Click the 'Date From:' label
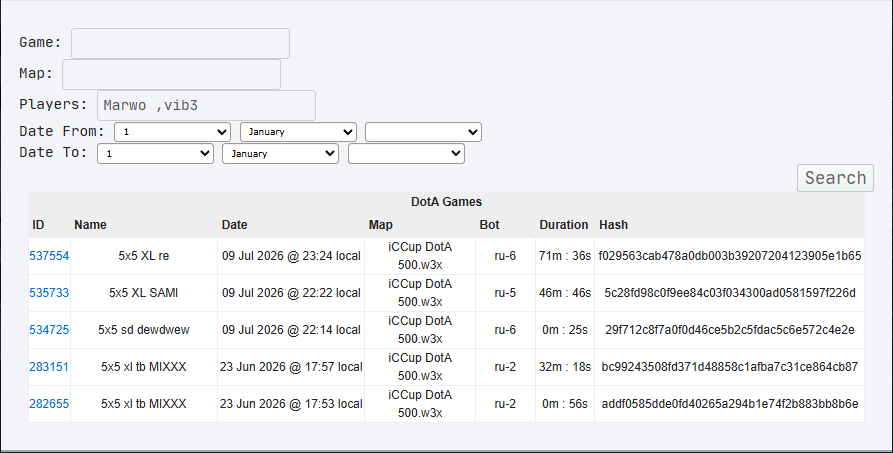The image size is (893, 453). [62, 132]
